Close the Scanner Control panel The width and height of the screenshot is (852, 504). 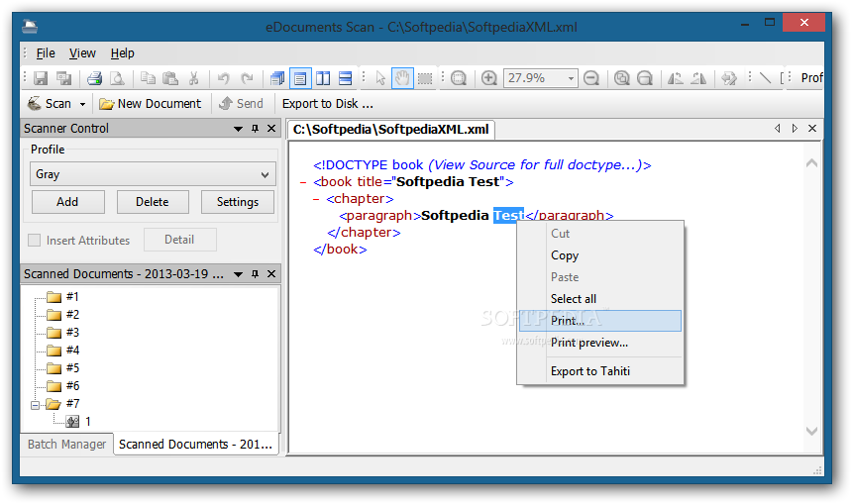[x=271, y=129]
